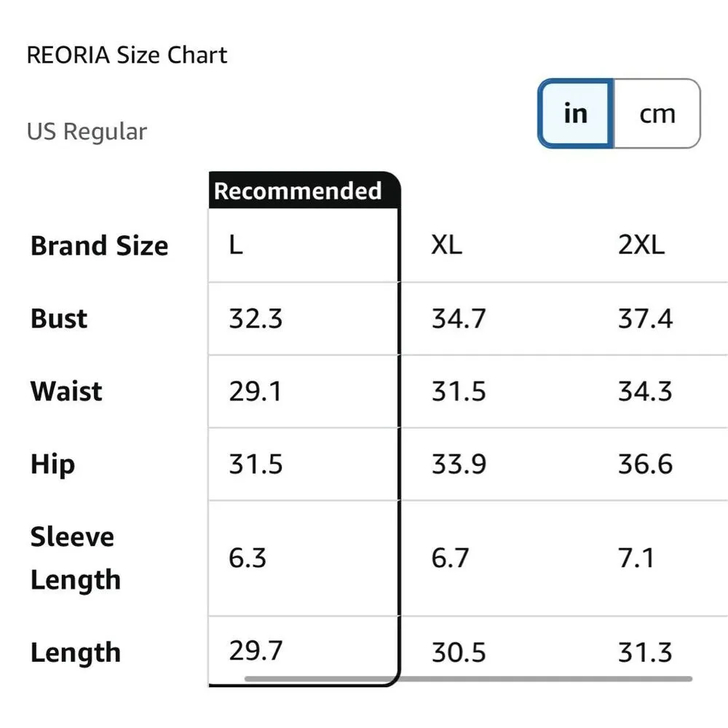Click the 31.5 waist value for size XL

click(458, 392)
